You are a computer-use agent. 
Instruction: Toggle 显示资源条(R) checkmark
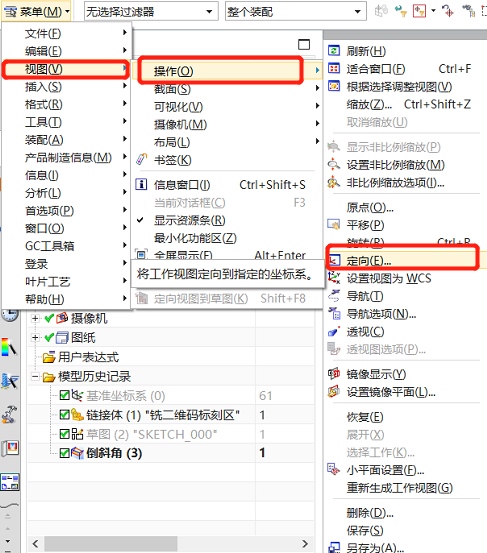pos(140,220)
